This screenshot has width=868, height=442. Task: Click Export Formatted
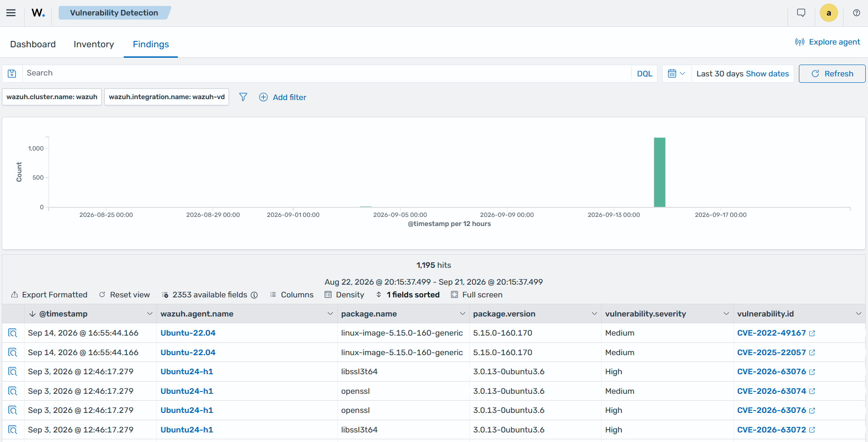click(x=49, y=295)
